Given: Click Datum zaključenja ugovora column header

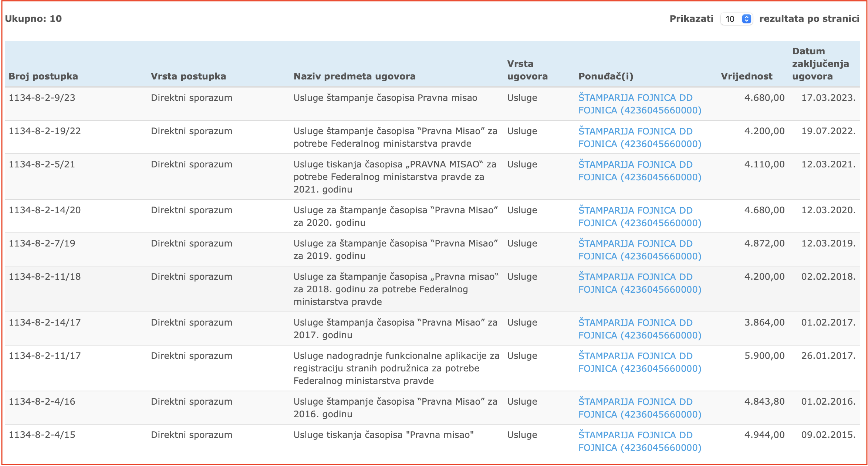Looking at the screenshot, I should (820, 64).
